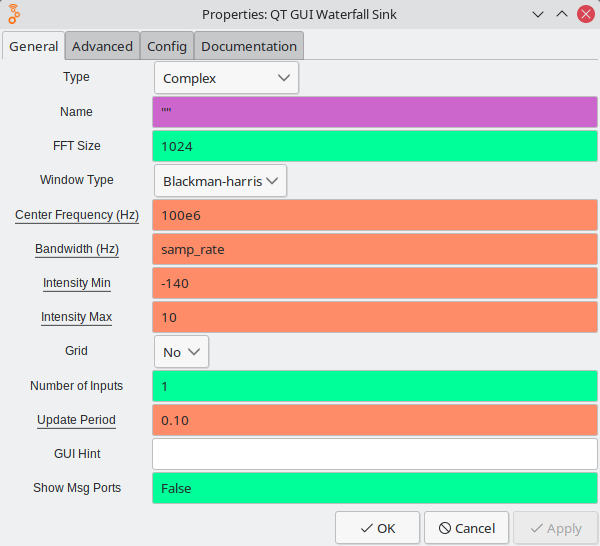
Task: Expand the Window Type Blackman-harris dropdown
Action: tap(221, 181)
